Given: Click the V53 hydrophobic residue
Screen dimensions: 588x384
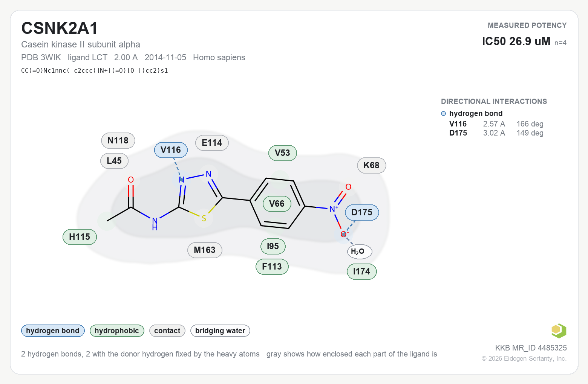Looking at the screenshot, I should (x=282, y=153).
